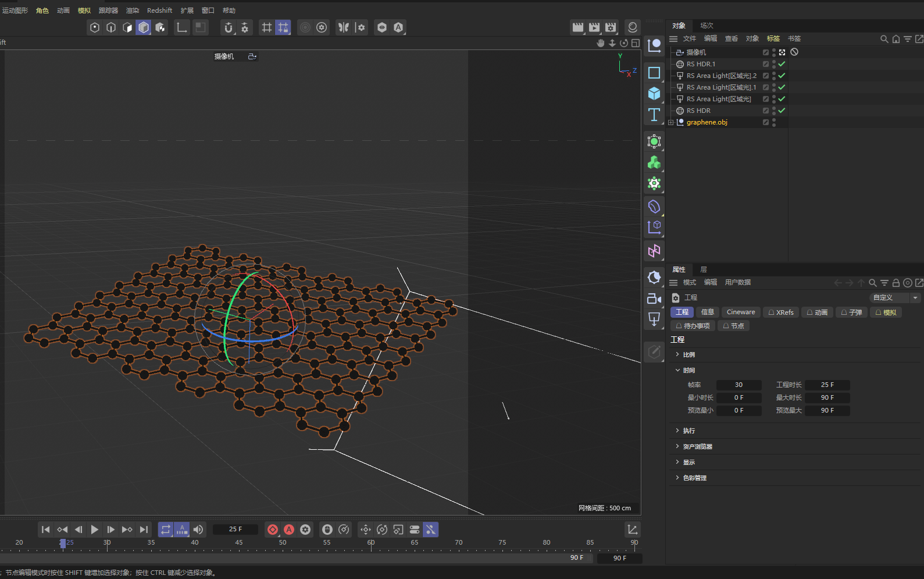Click the 帧率 frame rate field showing 30

click(739, 385)
